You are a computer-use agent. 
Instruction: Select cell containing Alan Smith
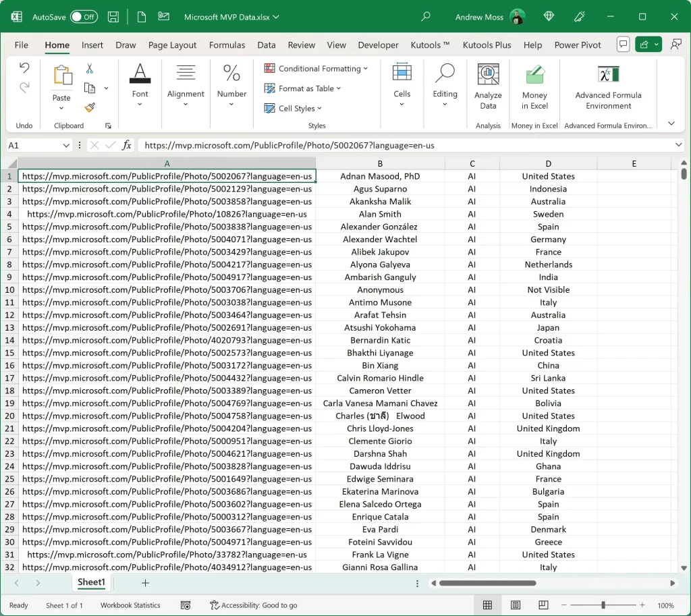click(x=380, y=214)
